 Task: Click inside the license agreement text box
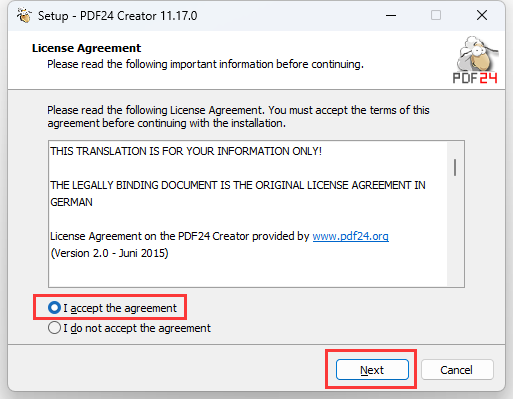coord(248,214)
